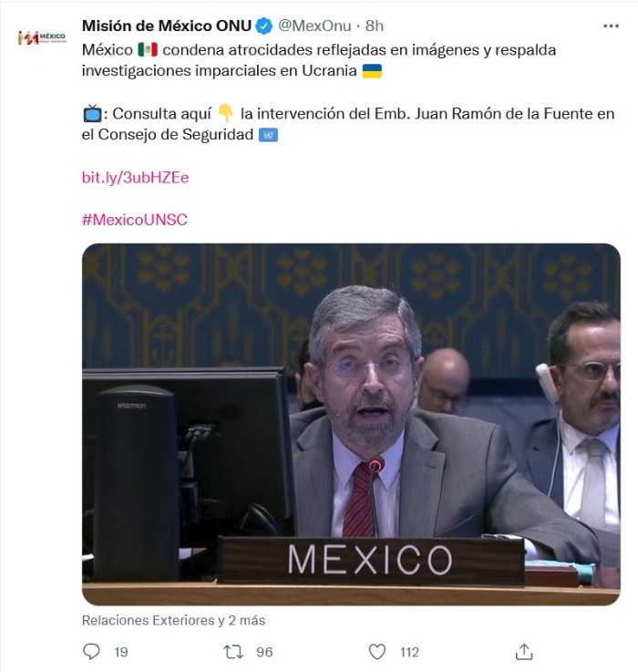Click Relaciones Exteriores y 2 más tags
The width and height of the screenshot is (638, 672).
coord(173,620)
